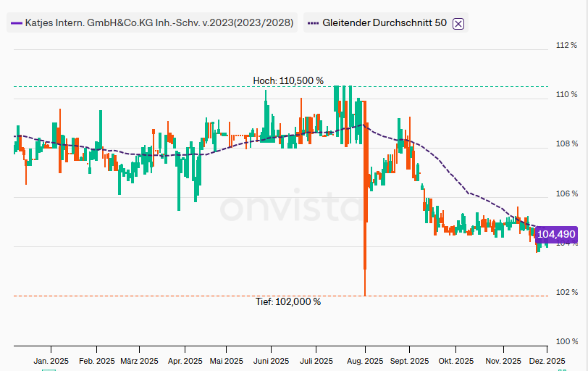Remove the Gleitender Durchschnitt 50 indicator
Screen dimensions: 588x371
pos(458,23)
